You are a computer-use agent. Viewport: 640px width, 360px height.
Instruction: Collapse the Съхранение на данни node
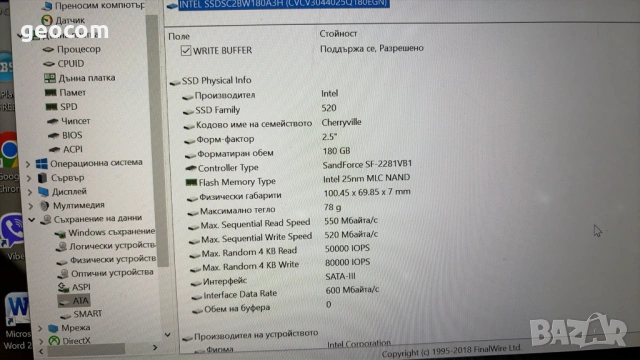point(32,220)
